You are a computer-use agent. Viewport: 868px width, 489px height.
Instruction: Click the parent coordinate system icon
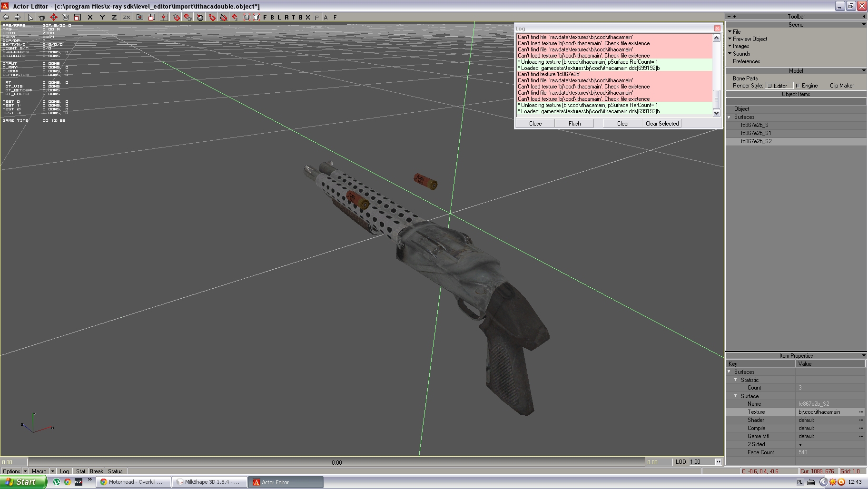click(140, 17)
